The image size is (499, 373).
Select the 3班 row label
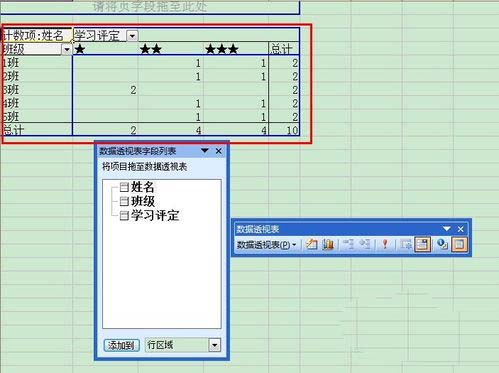point(36,90)
